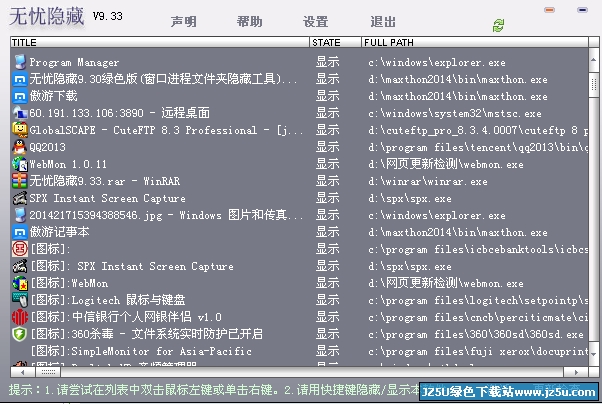The image size is (602, 404).
Task: Select 无忧隐藏9.33.rar - WinRAR title
Action: (x=105, y=181)
